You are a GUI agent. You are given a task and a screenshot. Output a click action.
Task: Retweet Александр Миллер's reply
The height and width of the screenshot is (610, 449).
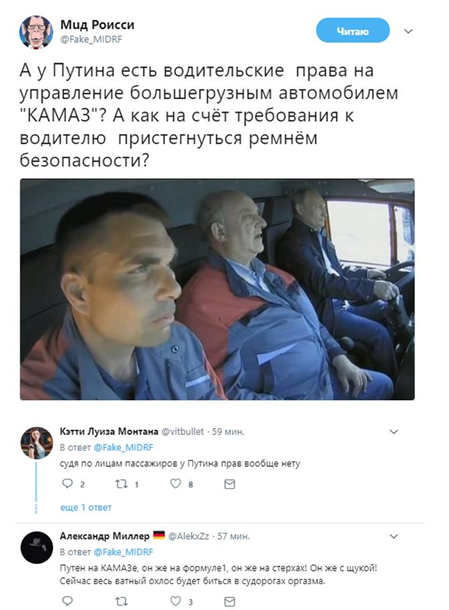click(121, 601)
